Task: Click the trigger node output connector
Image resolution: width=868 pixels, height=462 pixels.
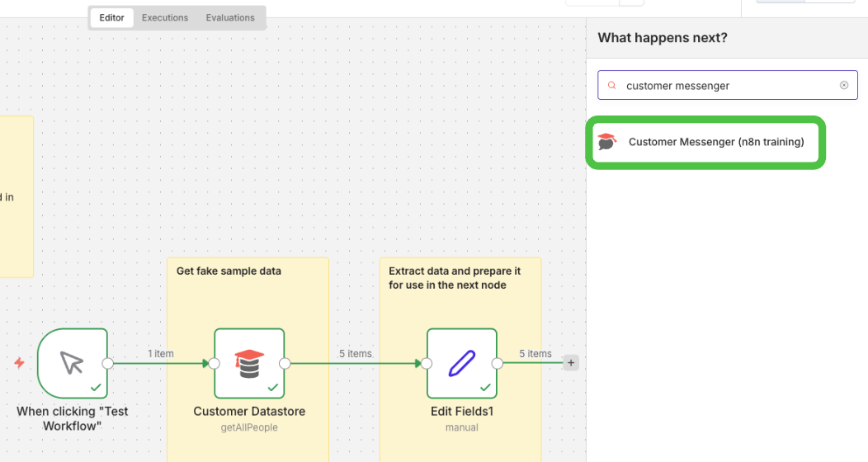Action: tap(108, 363)
